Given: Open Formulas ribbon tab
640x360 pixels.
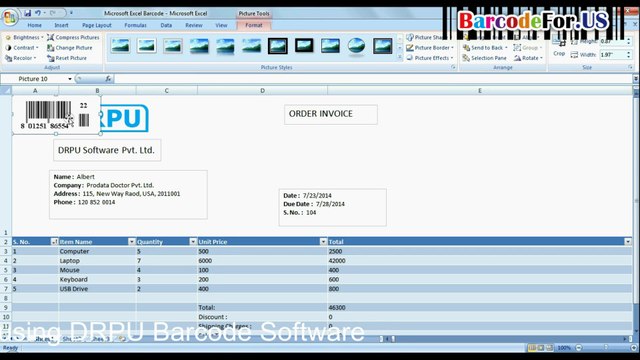Looking at the screenshot, I should pos(135,25).
